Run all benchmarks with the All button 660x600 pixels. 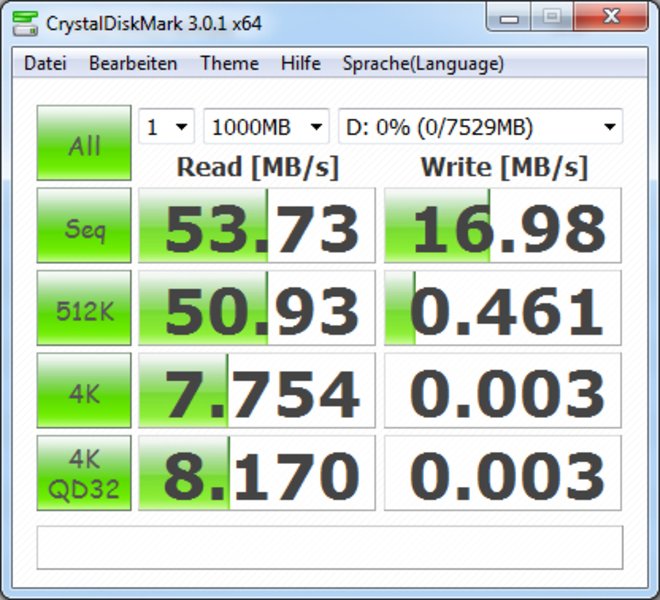pos(84,143)
